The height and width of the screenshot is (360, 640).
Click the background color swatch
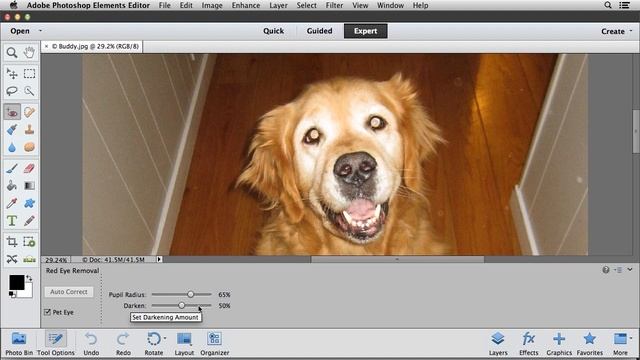pyautogui.click(x=27, y=292)
